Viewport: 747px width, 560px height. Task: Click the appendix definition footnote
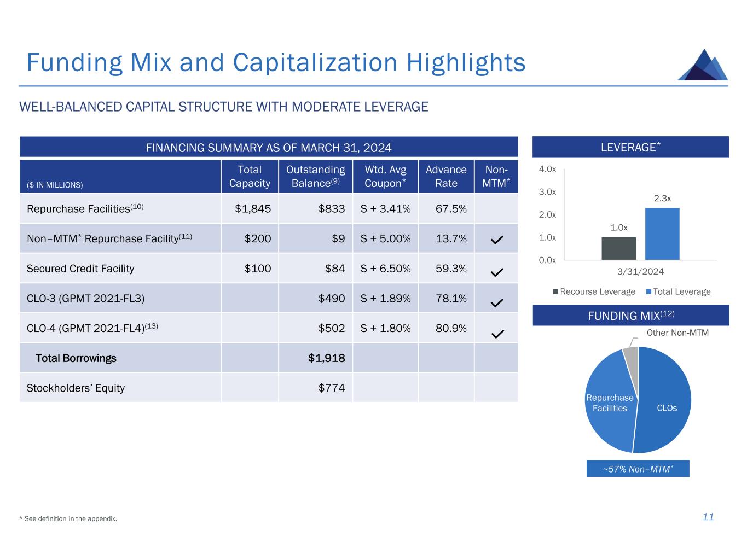(x=68, y=518)
